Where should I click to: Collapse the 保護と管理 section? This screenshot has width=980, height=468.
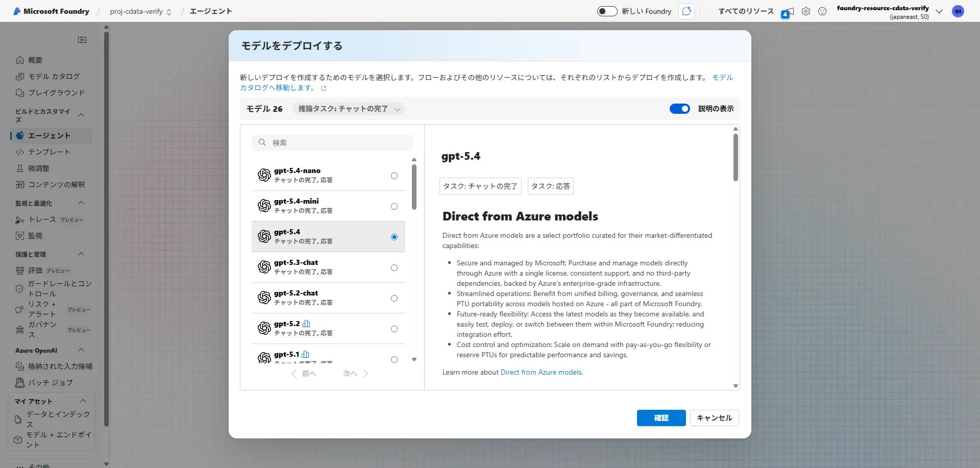[81, 254]
